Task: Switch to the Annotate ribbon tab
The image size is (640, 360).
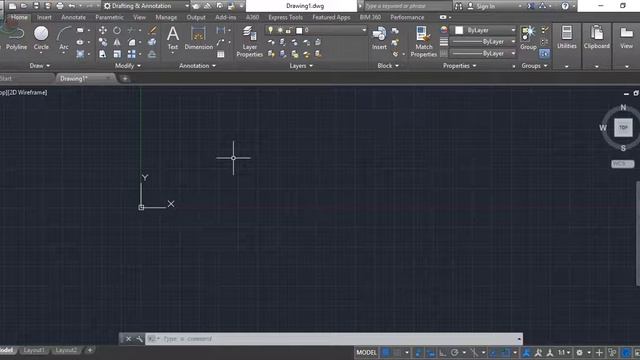Action: pyautogui.click(x=73, y=17)
